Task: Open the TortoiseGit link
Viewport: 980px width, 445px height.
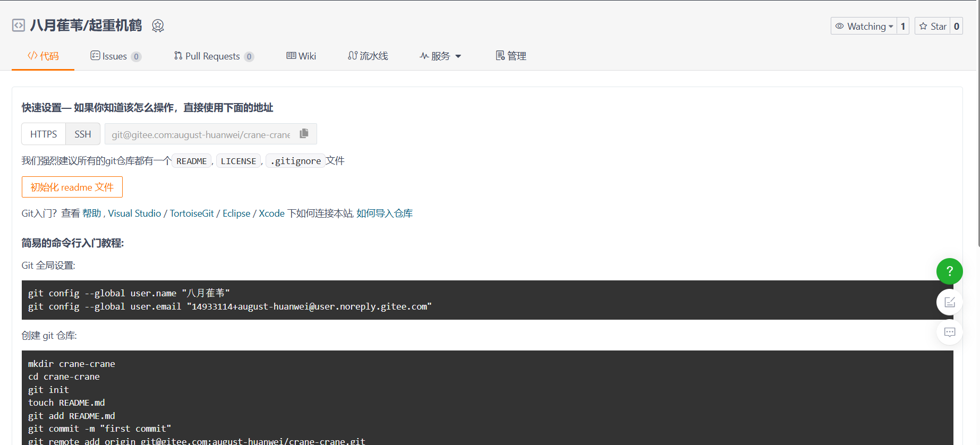Action: pyautogui.click(x=192, y=213)
